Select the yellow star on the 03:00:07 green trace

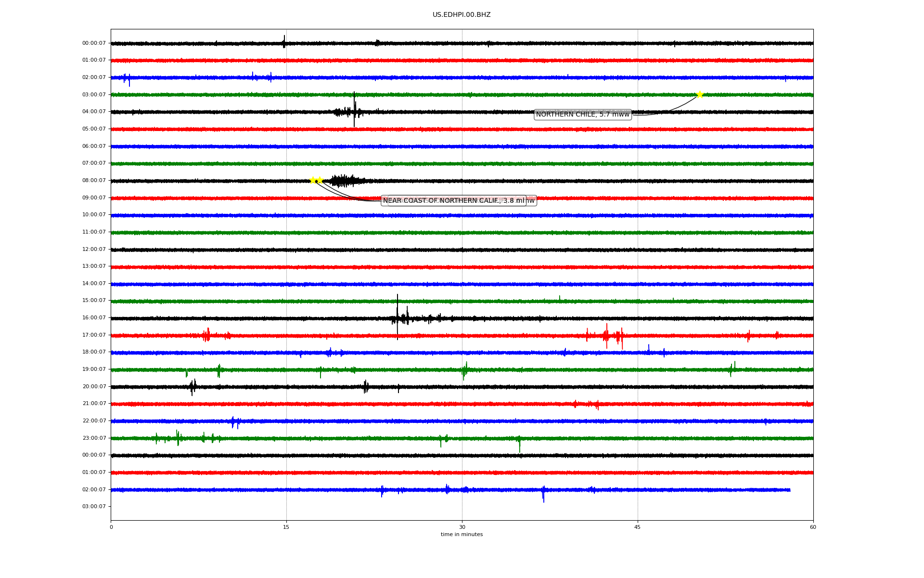pos(700,94)
